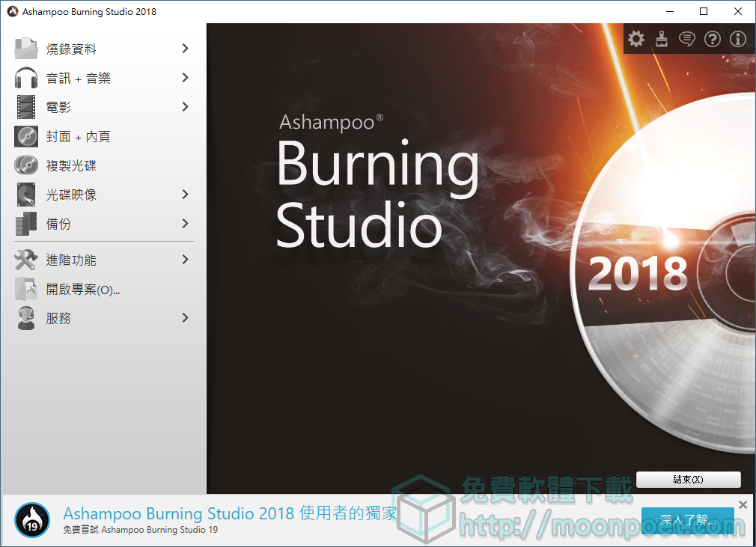Image resolution: width=756 pixels, height=547 pixels.
Task: Open the 光碟映像 disc image icon
Action: (25, 195)
